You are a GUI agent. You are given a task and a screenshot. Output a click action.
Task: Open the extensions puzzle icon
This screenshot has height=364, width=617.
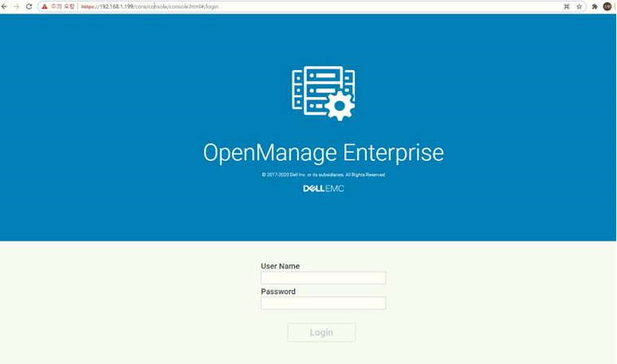coord(595,6)
